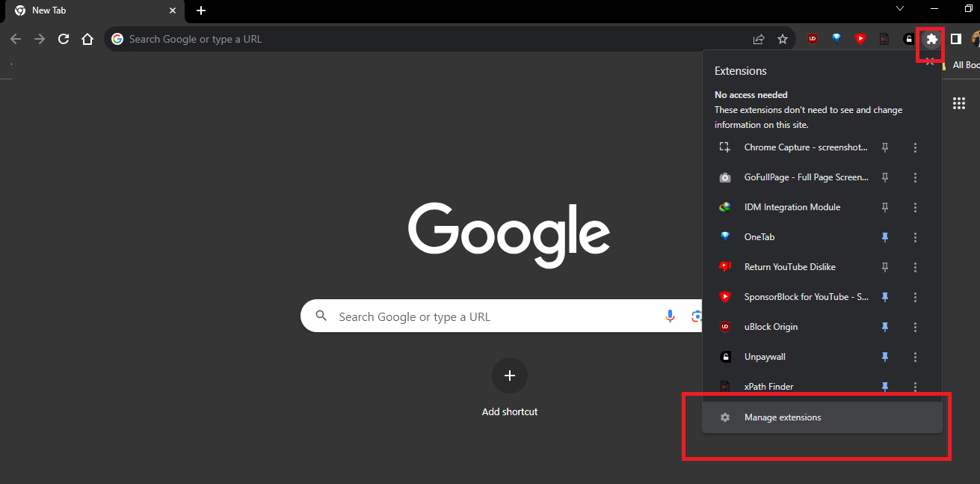Open more options for IDM Integration Module
Screen dimensions: 980x484
pos(915,207)
